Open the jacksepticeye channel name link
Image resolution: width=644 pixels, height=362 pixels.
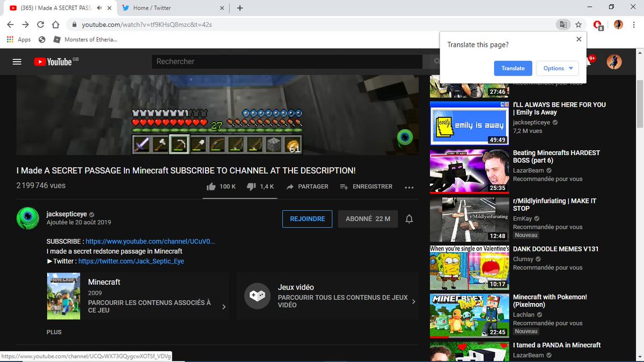coord(67,214)
